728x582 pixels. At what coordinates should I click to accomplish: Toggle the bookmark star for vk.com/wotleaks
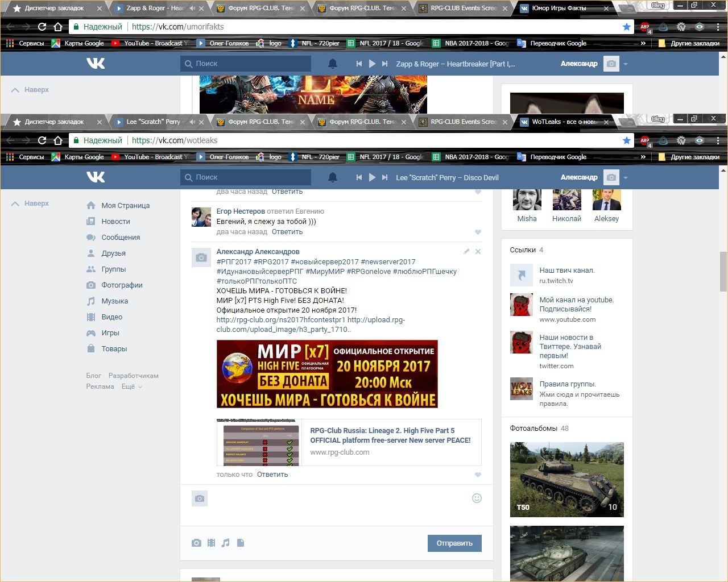click(x=627, y=140)
